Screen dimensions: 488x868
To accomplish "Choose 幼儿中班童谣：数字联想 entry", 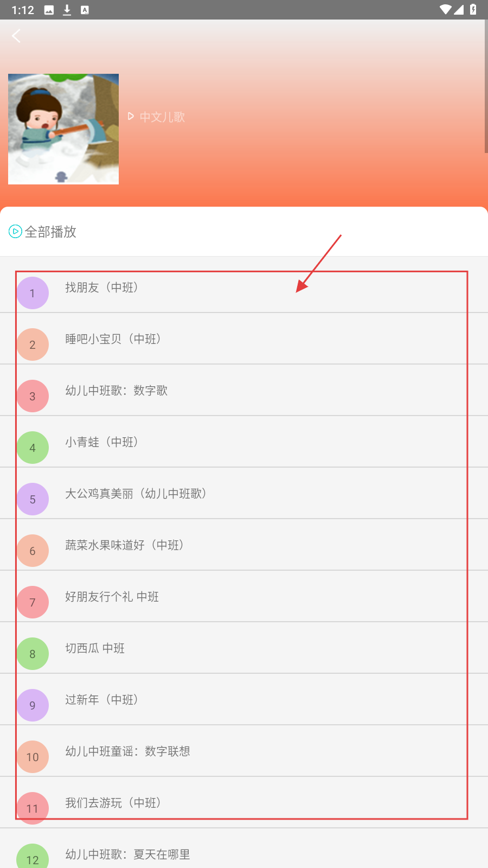I will [x=128, y=751].
